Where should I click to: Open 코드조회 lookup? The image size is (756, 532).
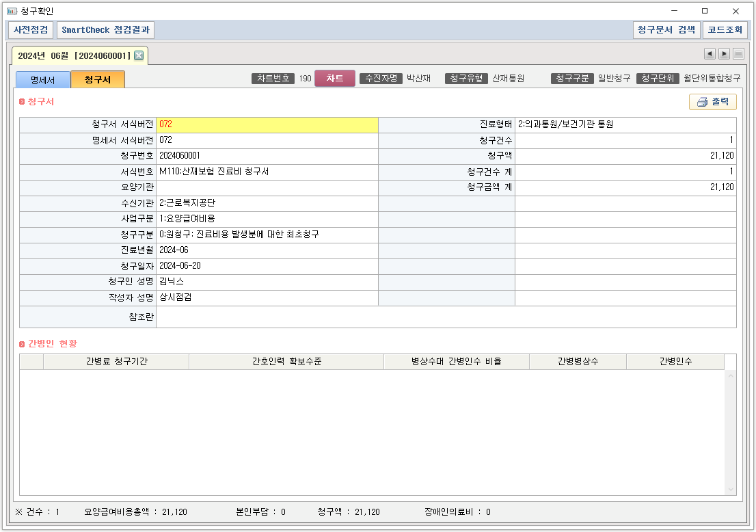click(x=725, y=30)
